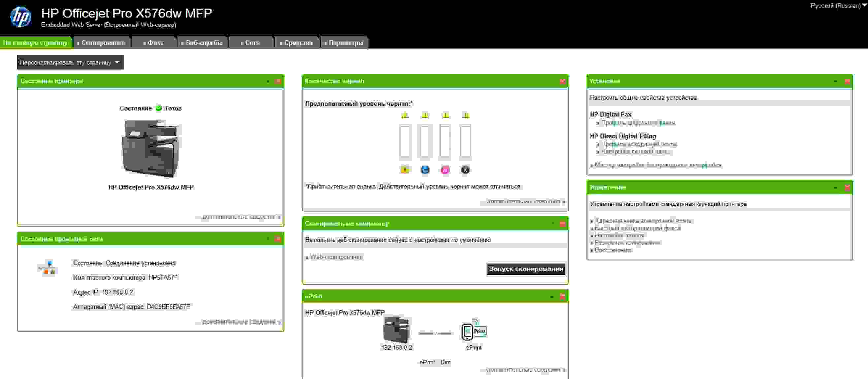The image size is (868, 379).
Task: Open the Восстановить link
Action: coord(613,251)
